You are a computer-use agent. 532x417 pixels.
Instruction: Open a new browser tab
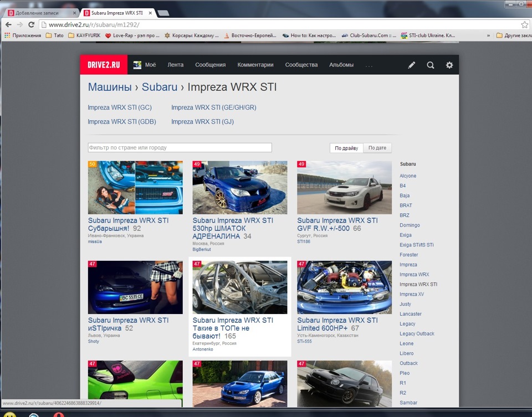(163, 13)
